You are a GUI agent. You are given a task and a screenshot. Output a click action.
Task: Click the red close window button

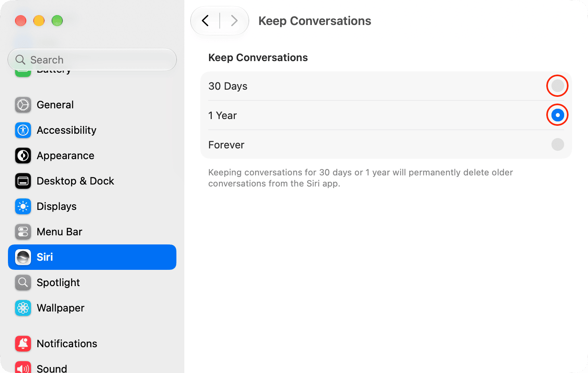21,21
